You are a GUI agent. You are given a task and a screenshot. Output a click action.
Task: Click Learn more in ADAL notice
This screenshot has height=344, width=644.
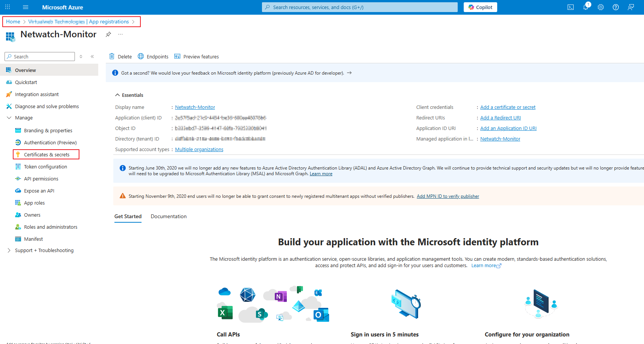coord(321,174)
